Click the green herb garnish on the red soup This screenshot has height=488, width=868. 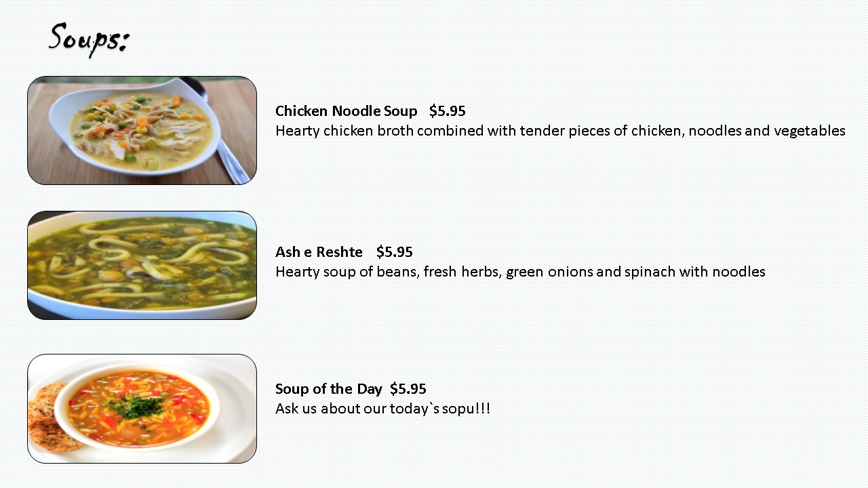click(x=139, y=407)
